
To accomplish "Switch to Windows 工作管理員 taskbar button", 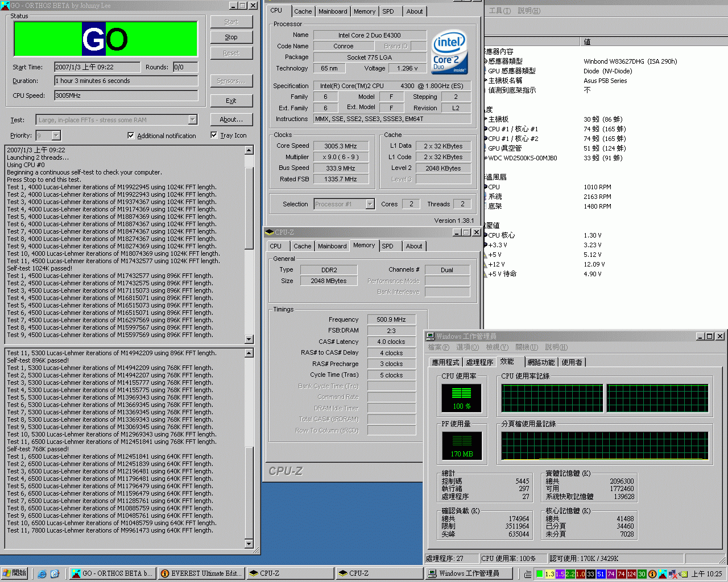I will tap(469, 573).
